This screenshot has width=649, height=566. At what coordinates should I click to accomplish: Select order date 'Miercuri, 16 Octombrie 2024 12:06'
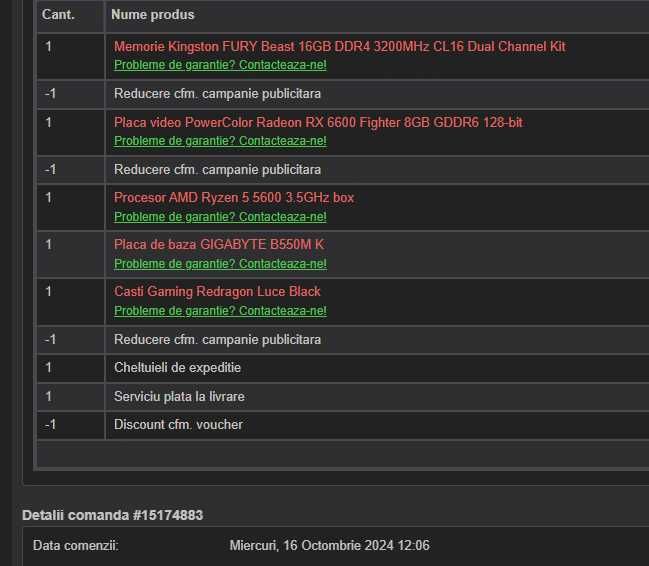tap(329, 546)
